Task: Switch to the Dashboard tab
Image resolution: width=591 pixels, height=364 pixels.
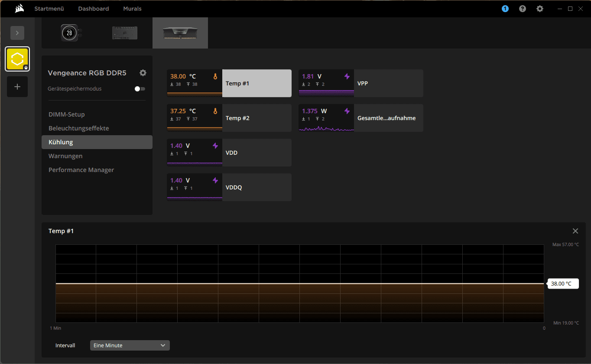Action: pos(94,9)
